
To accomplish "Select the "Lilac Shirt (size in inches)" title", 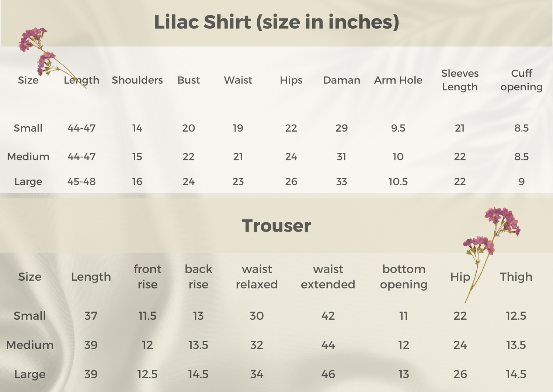I will point(276,22).
